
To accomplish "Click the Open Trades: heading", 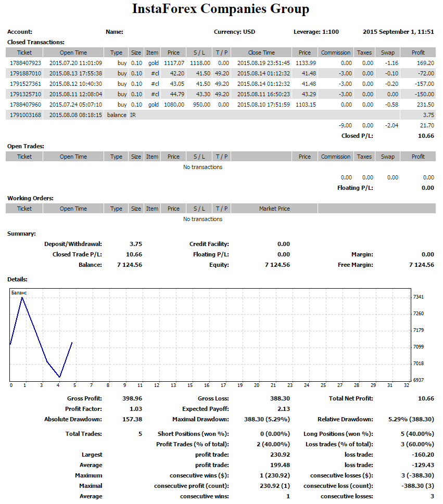I will 26,146.
